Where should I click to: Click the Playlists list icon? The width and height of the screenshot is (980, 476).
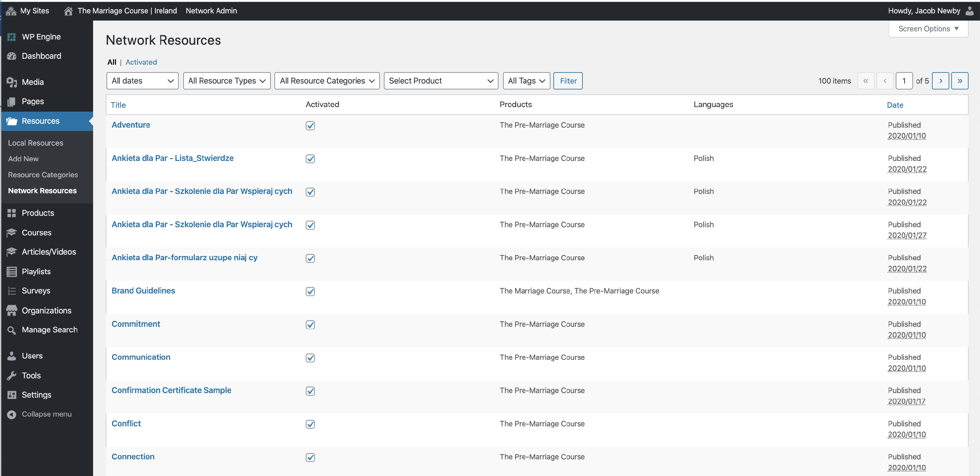[11, 271]
